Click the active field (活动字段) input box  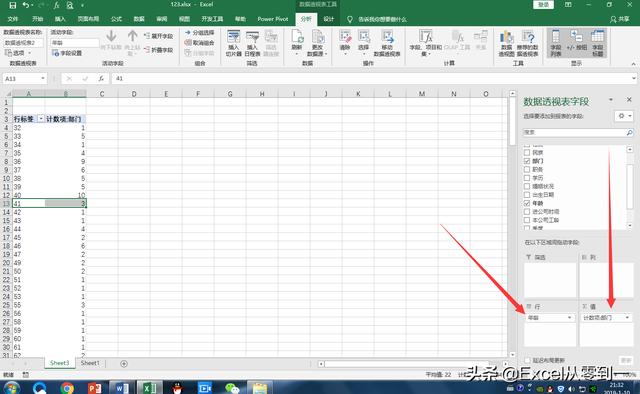[x=75, y=42]
